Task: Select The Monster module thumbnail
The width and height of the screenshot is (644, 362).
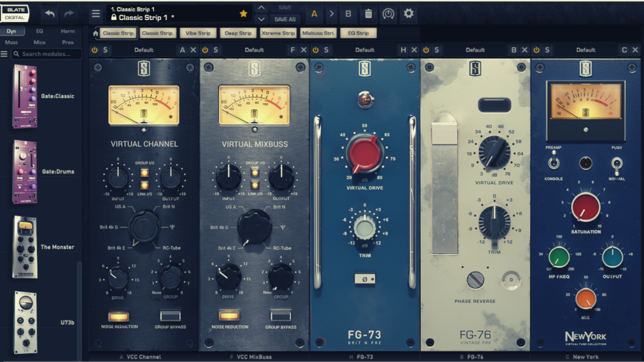Action: tap(25, 247)
